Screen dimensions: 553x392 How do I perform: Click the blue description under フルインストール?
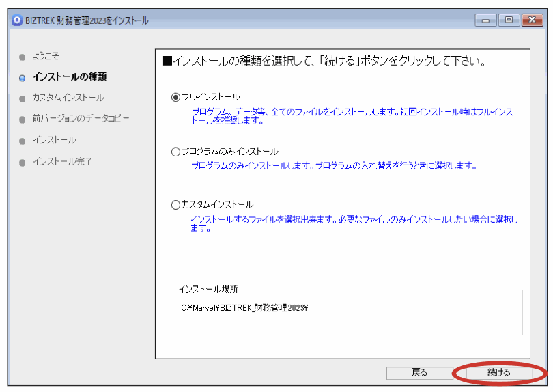point(352,116)
